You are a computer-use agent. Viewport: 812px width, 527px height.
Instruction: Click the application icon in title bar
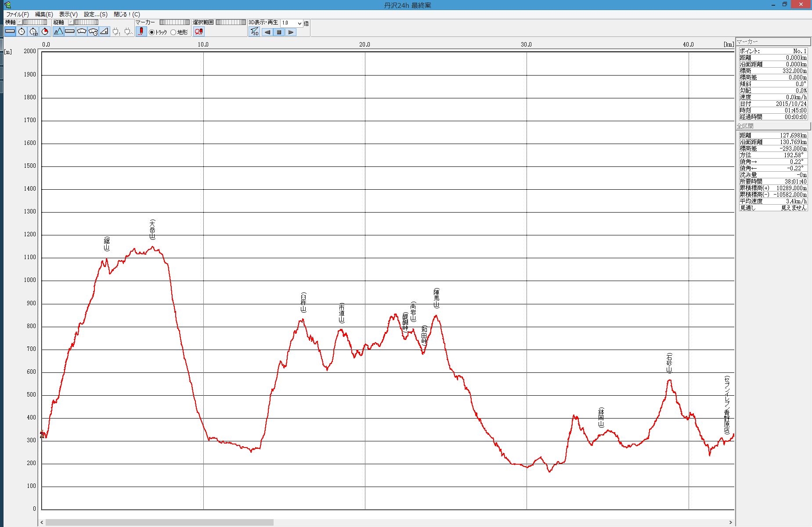7,5
